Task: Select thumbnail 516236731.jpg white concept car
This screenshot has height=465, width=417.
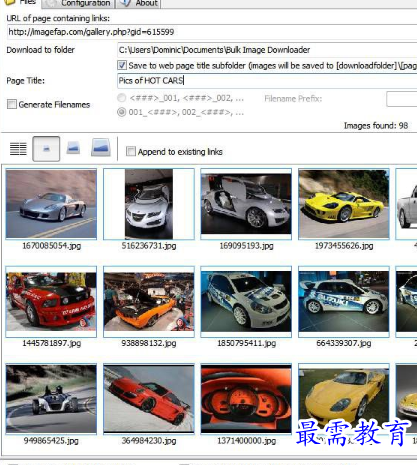Action: pos(149,204)
